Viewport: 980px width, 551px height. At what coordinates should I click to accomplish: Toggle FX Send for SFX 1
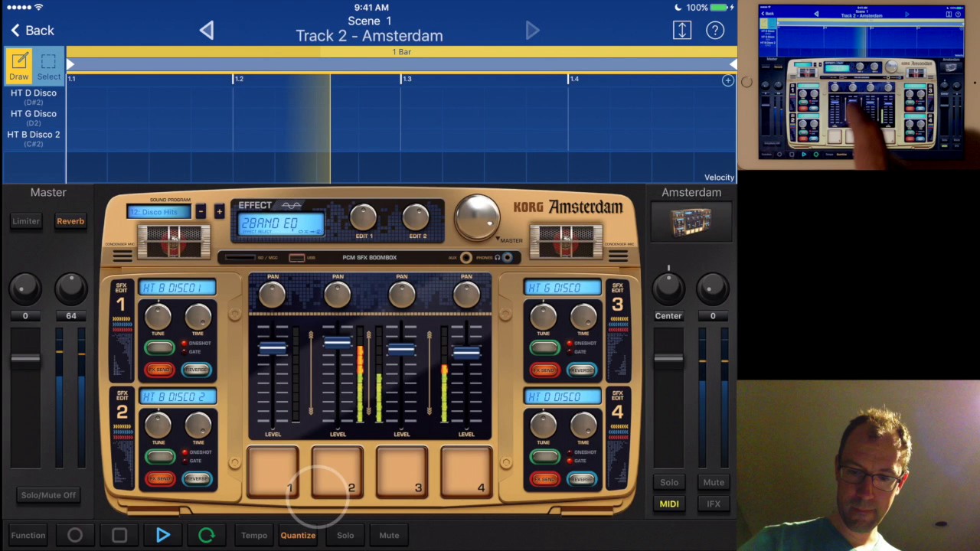[159, 370]
